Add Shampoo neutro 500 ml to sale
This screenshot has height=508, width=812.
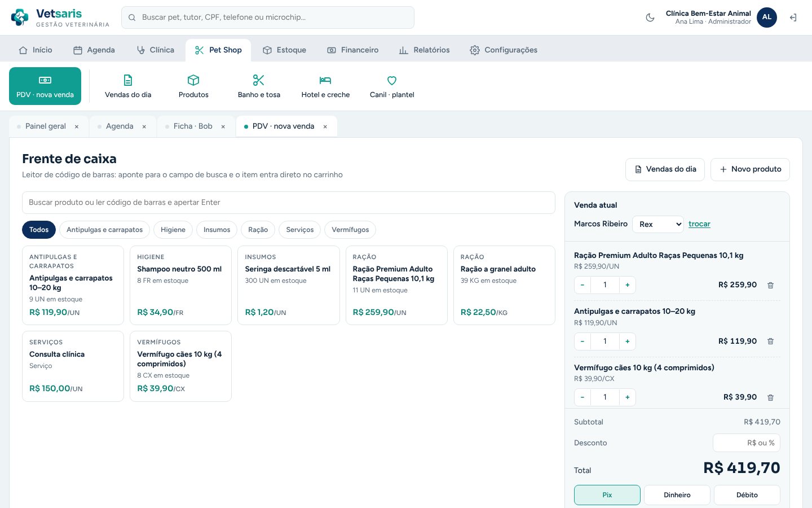(x=180, y=285)
